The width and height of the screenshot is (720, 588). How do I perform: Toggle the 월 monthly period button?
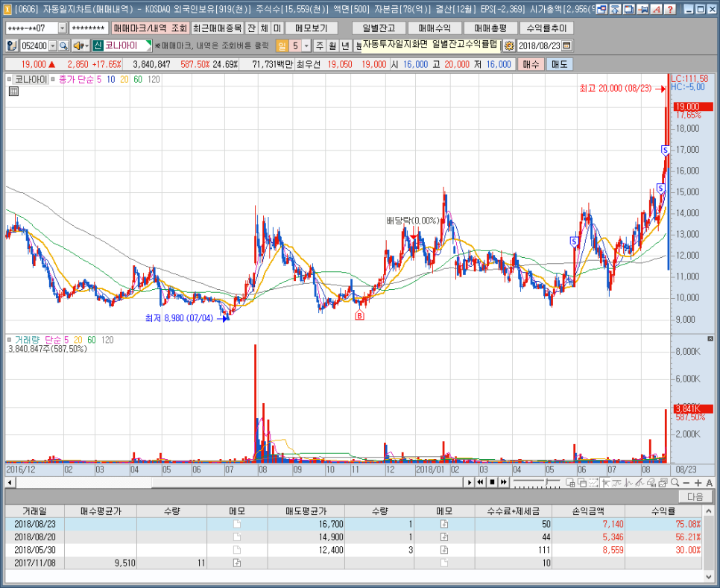[x=332, y=46]
